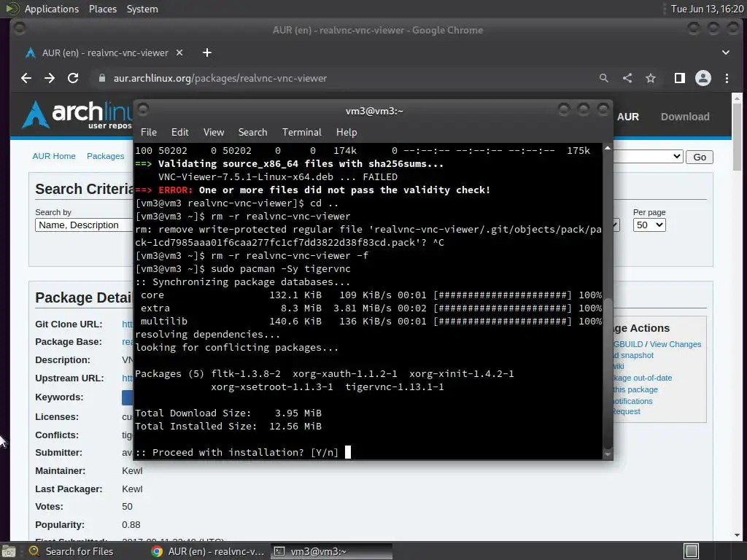Click terminal scrollbar down arrow

coord(608,455)
